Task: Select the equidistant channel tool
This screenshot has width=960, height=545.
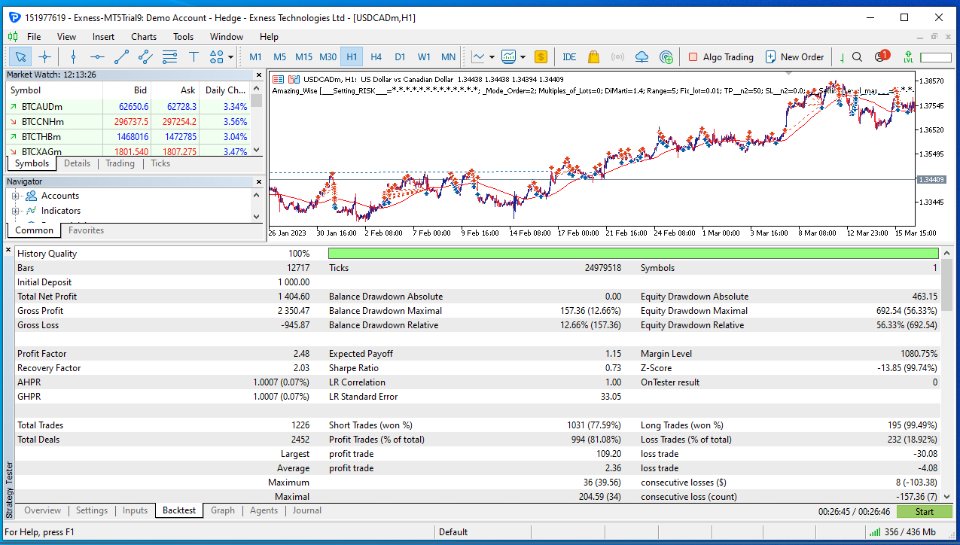Action: [145, 57]
